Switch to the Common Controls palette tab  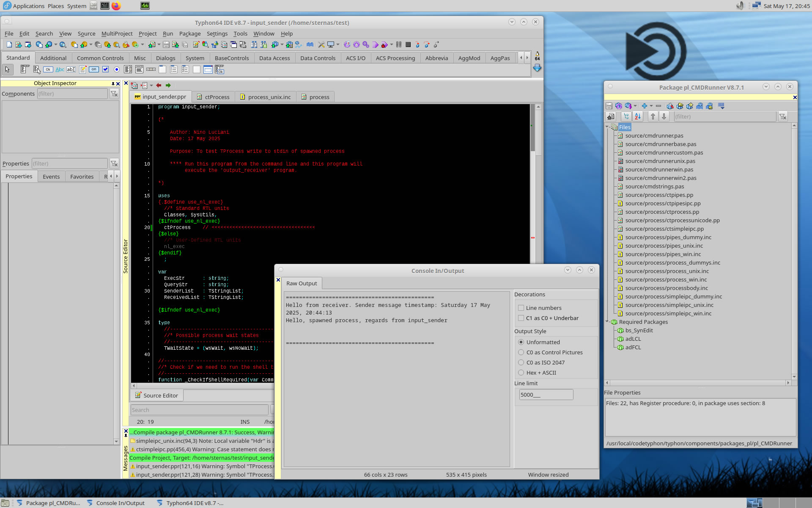coord(100,58)
